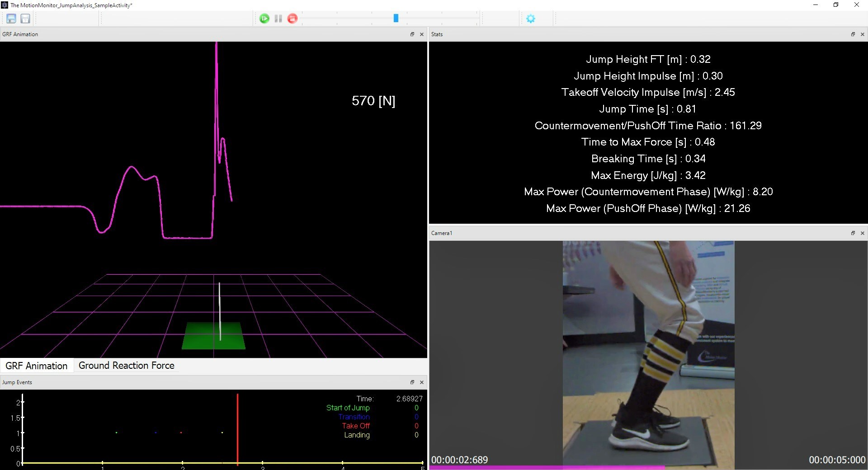Select the GRF Animation tab
Viewport: 868px width, 470px height.
click(36, 366)
